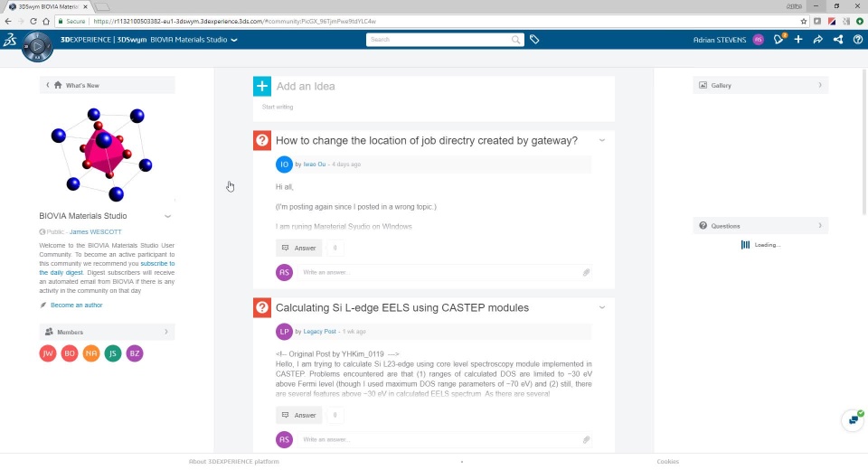Click attachment paperclip in CASTEP post answer box

586,439
